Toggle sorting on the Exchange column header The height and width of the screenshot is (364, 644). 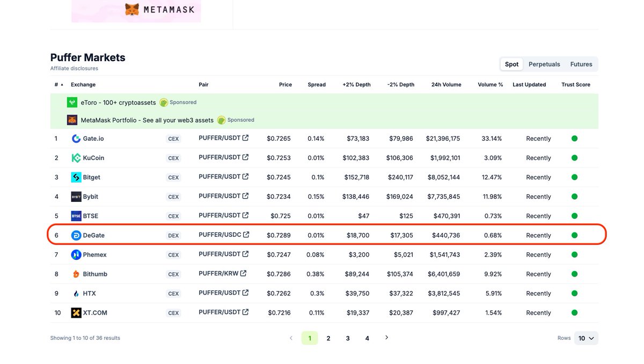(83, 84)
